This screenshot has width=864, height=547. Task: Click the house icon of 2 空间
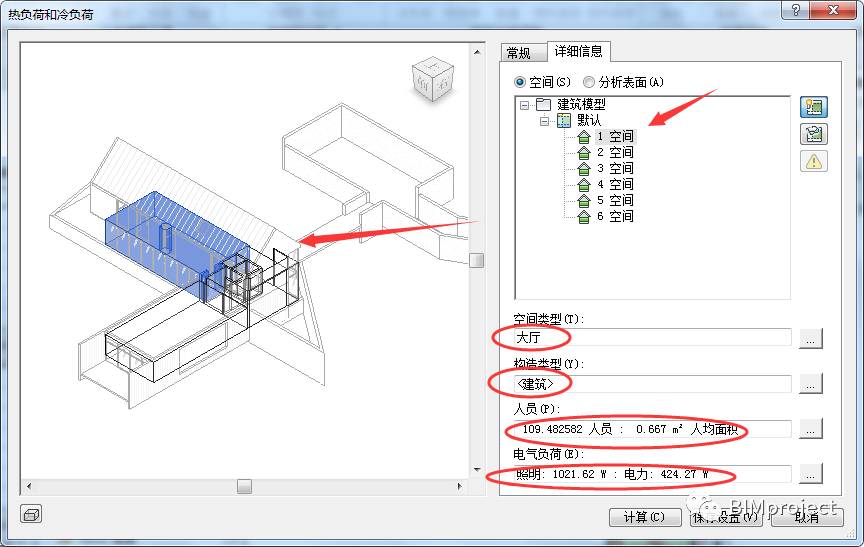point(584,153)
